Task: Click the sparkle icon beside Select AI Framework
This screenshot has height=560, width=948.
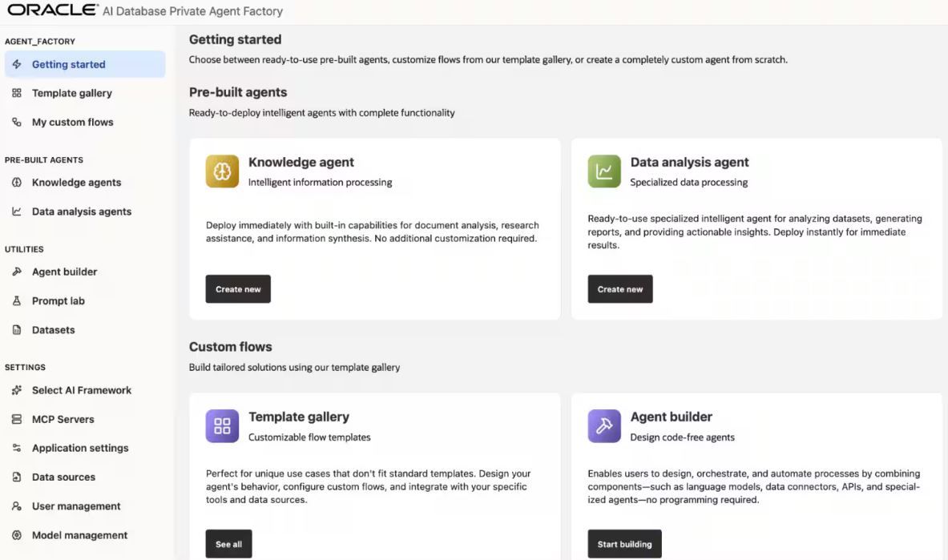Action: coord(17,390)
